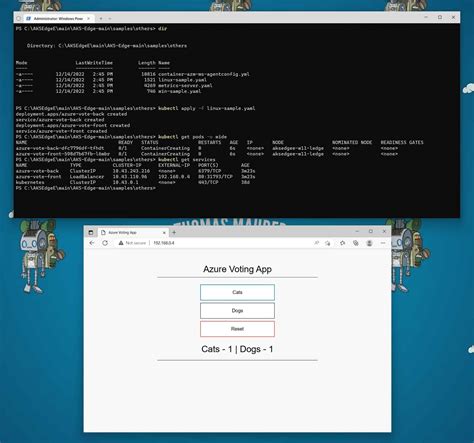Open Edge Settings and more menu

point(383,243)
